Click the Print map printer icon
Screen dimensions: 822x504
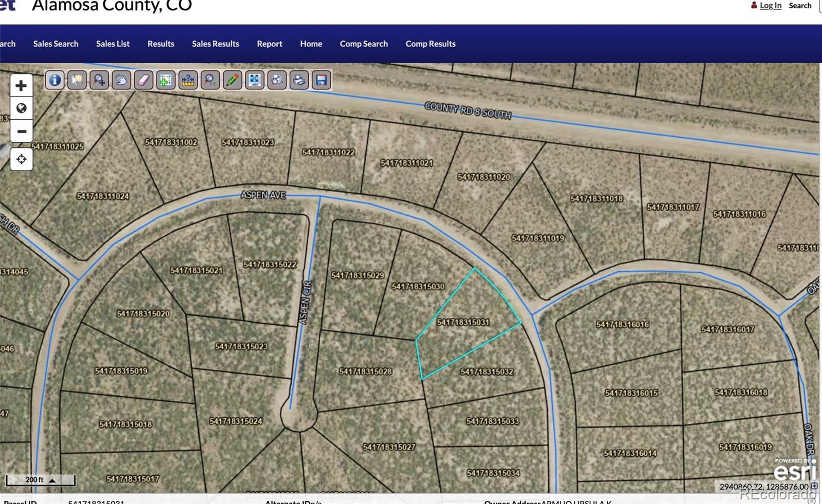coord(299,80)
